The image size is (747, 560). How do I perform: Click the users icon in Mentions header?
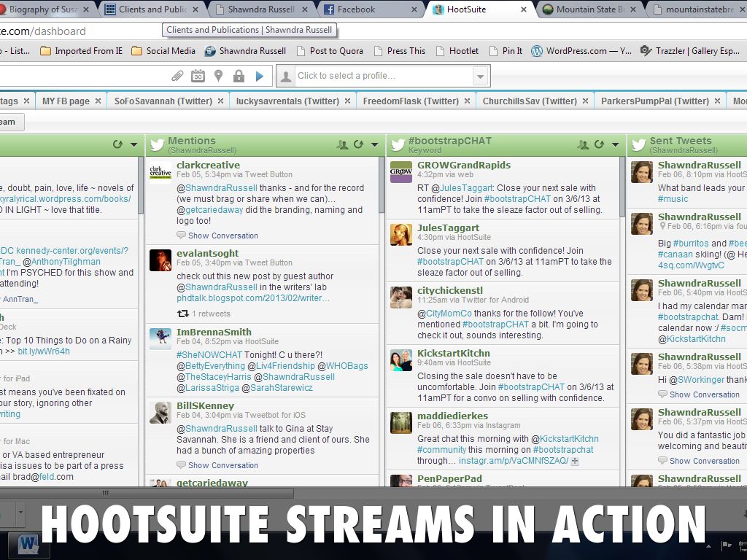click(x=342, y=144)
